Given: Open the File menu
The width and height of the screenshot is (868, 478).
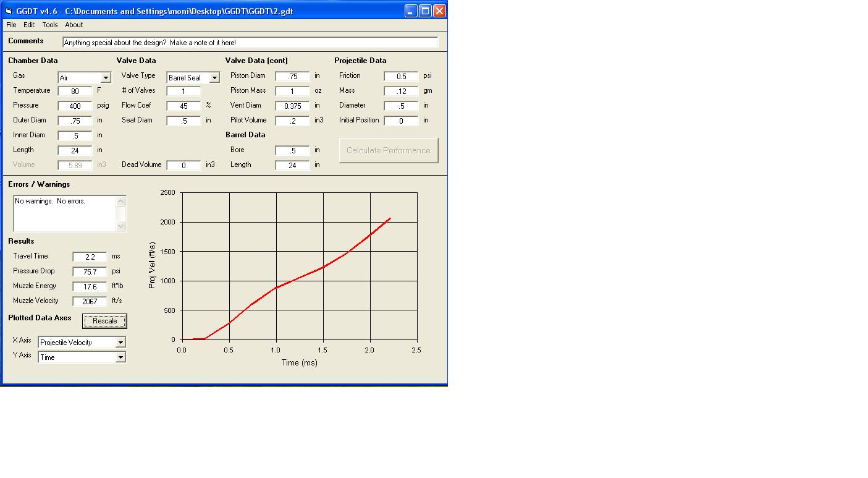Looking at the screenshot, I should pyautogui.click(x=11, y=25).
